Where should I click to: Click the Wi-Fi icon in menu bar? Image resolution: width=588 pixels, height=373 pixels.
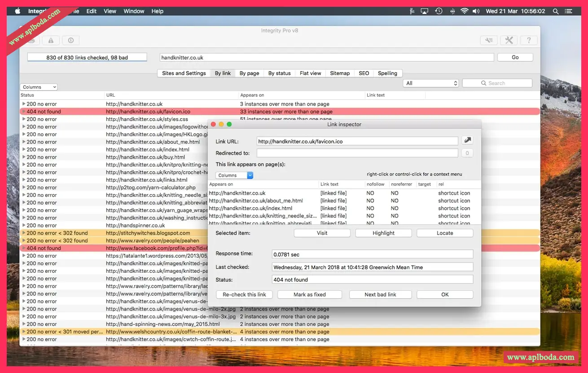464,11
